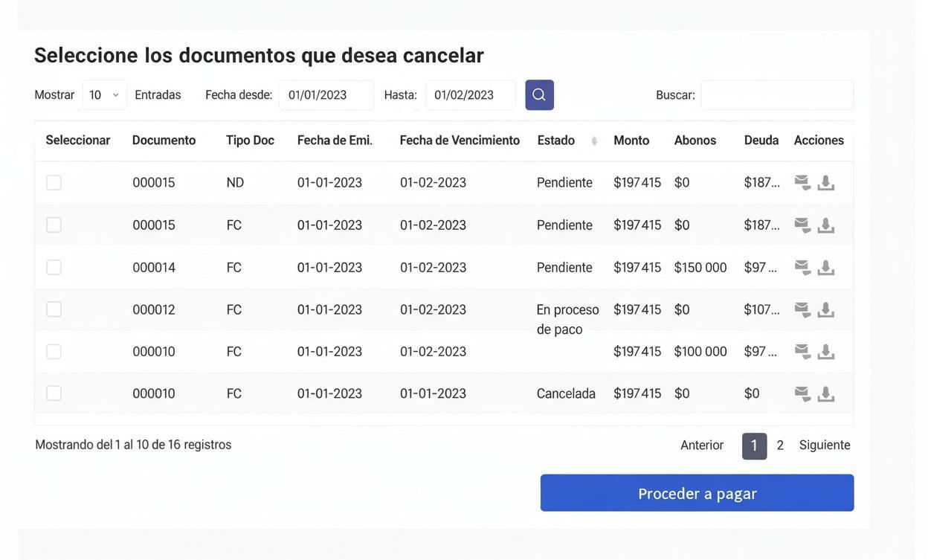Image resolution: width=928 pixels, height=560 pixels.
Task: Click Proceder a pagar button
Action: point(697,493)
